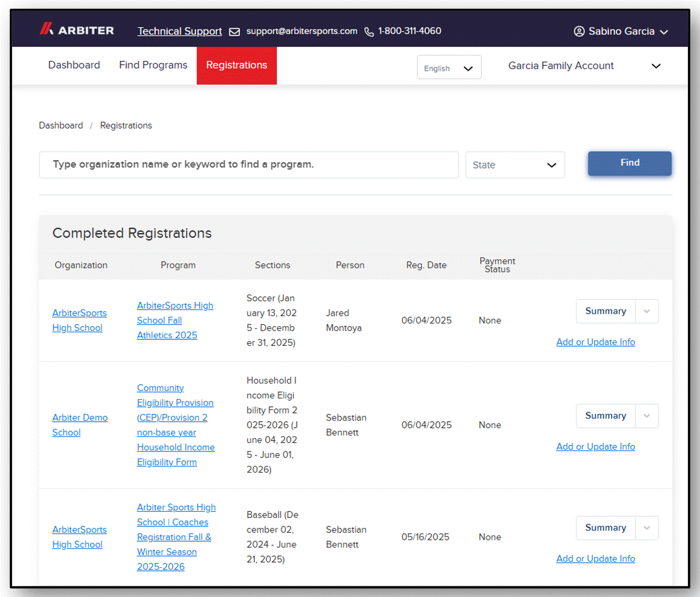This screenshot has width=700, height=597.
Task: Click Person column header
Action: coord(350,265)
